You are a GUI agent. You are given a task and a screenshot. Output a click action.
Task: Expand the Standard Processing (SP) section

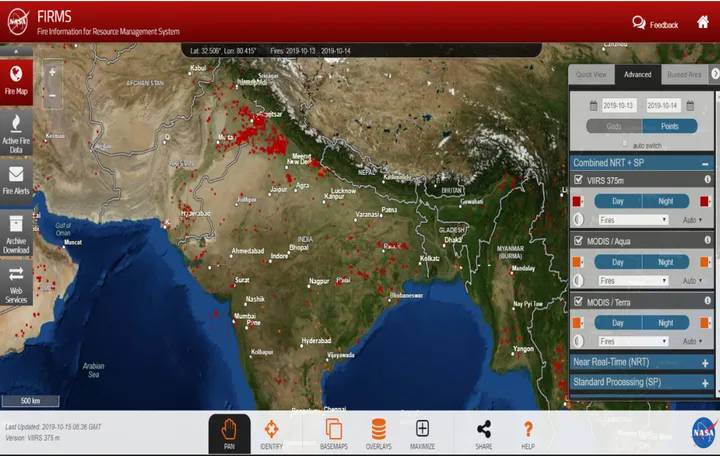[641, 382]
